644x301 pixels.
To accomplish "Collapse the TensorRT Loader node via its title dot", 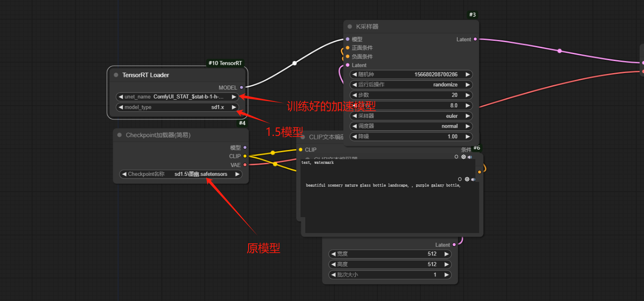I will [x=116, y=75].
